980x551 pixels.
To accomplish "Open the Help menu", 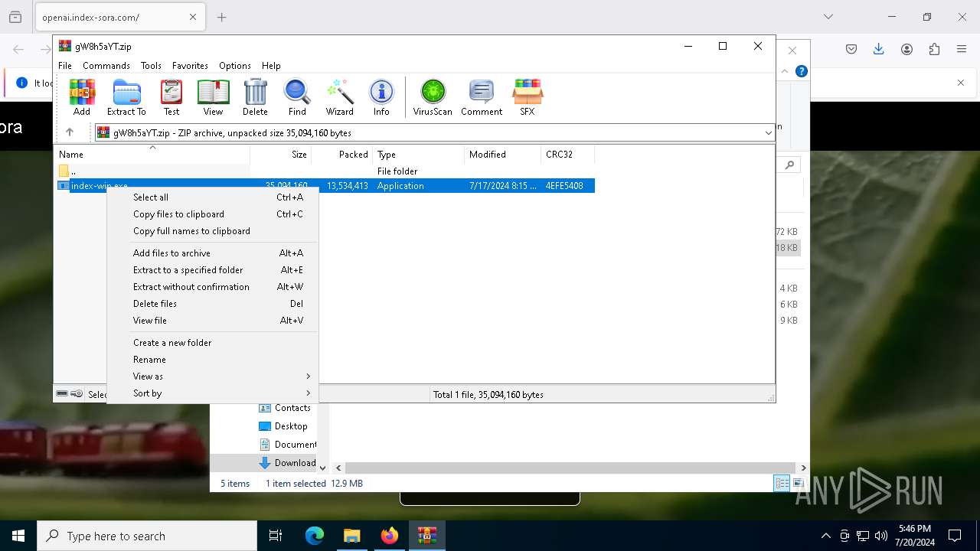I will (271, 66).
